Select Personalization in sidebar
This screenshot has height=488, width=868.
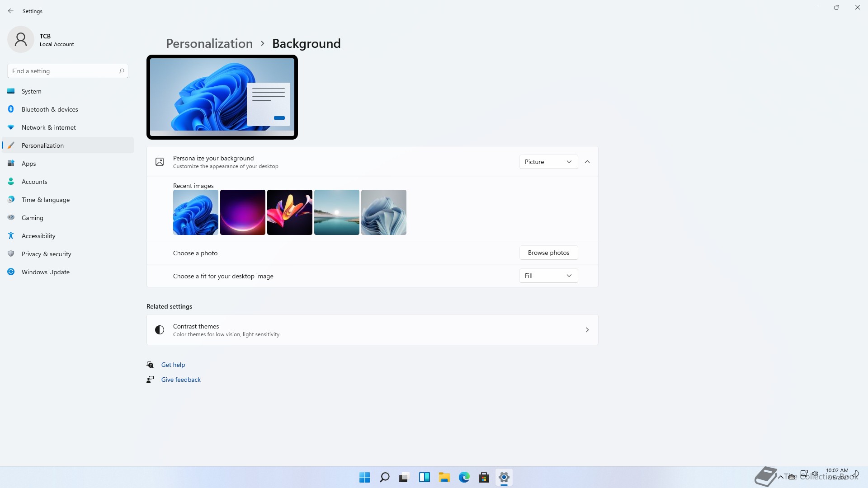(x=68, y=145)
